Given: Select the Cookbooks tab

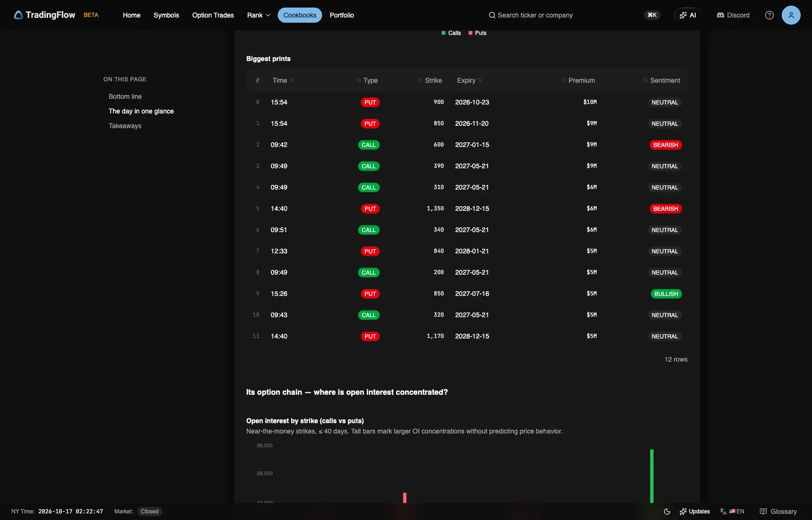Looking at the screenshot, I should pyautogui.click(x=300, y=15).
